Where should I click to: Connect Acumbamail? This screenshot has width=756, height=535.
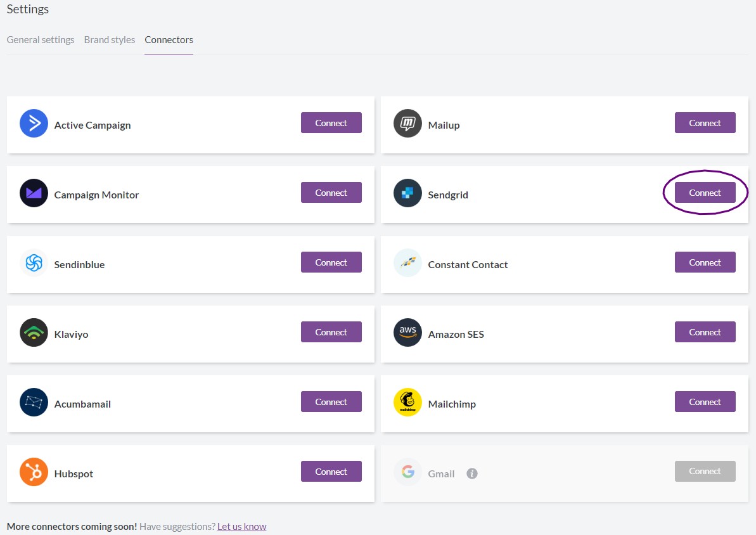(331, 402)
